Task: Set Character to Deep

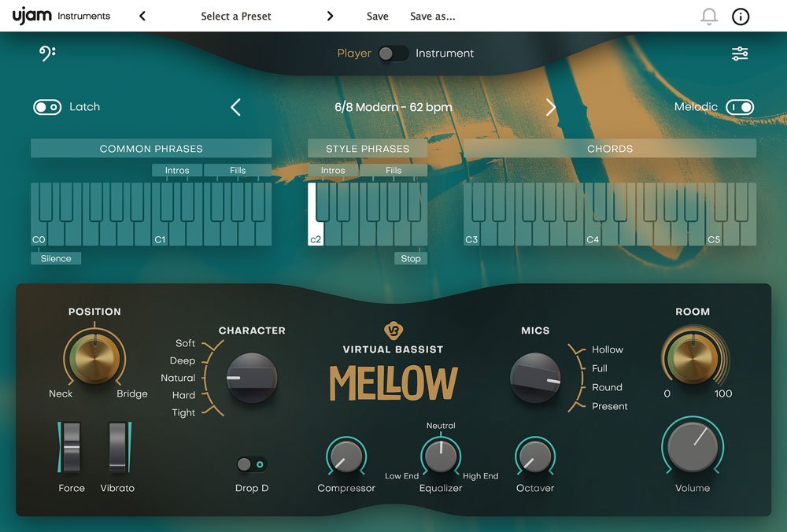Action: click(x=183, y=361)
